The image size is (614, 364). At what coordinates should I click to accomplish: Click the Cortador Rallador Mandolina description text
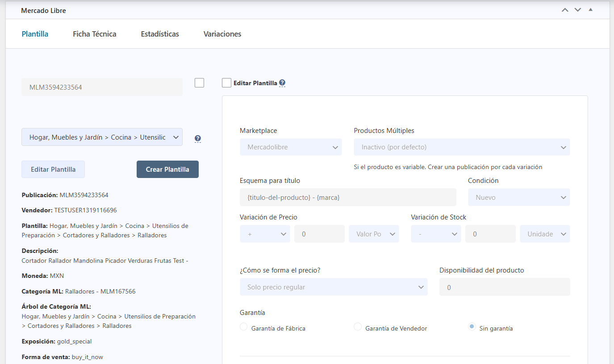click(105, 261)
